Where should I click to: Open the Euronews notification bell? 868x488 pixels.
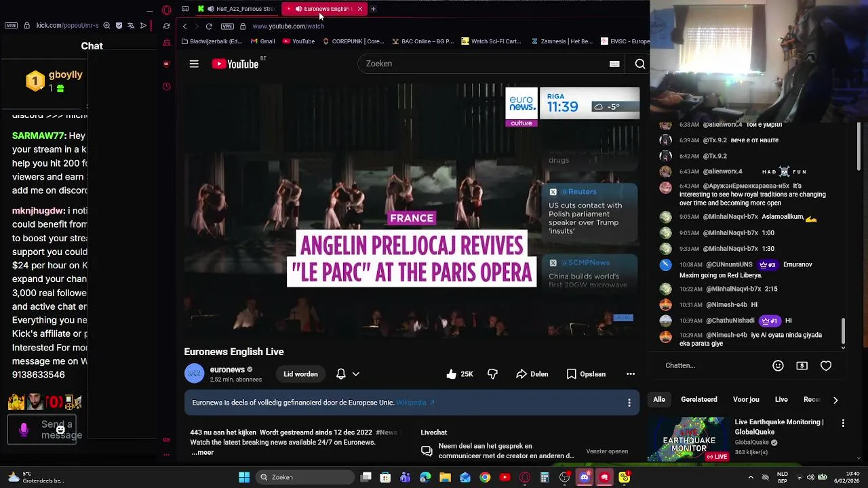coord(341,374)
